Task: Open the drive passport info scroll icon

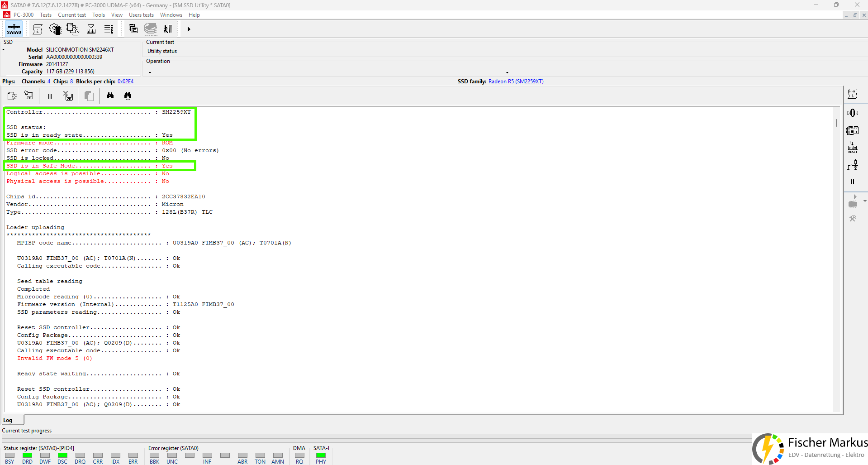Action: pyautogui.click(x=38, y=29)
